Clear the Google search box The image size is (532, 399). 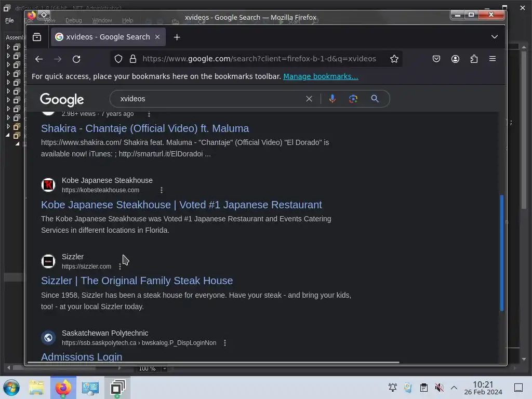pyautogui.click(x=309, y=99)
